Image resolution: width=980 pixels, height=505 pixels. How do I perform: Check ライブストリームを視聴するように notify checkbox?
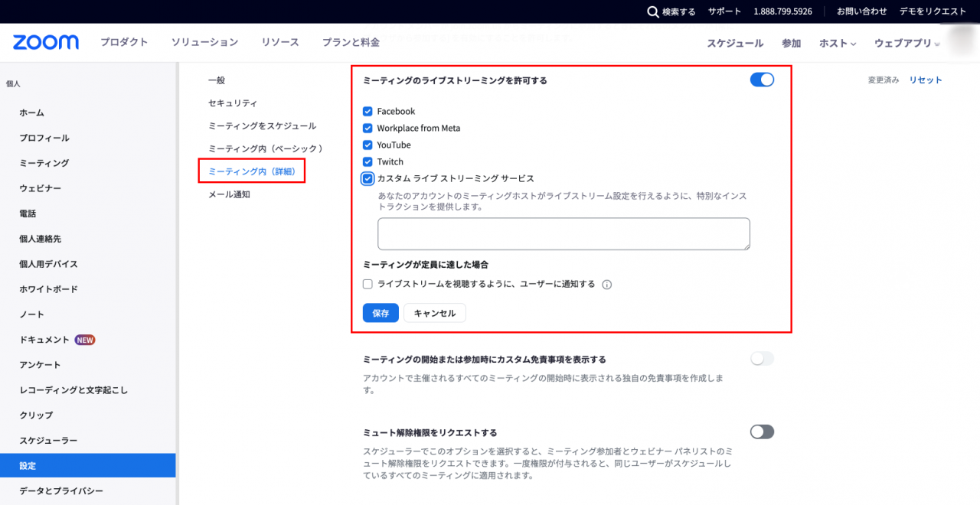click(x=367, y=284)
